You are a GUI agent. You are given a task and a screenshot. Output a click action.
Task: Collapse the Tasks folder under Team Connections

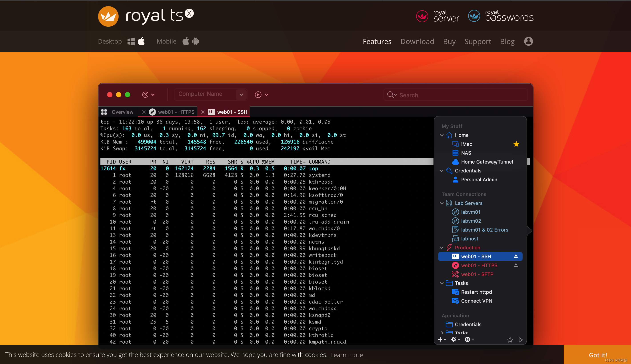click(x=441, y=283)
